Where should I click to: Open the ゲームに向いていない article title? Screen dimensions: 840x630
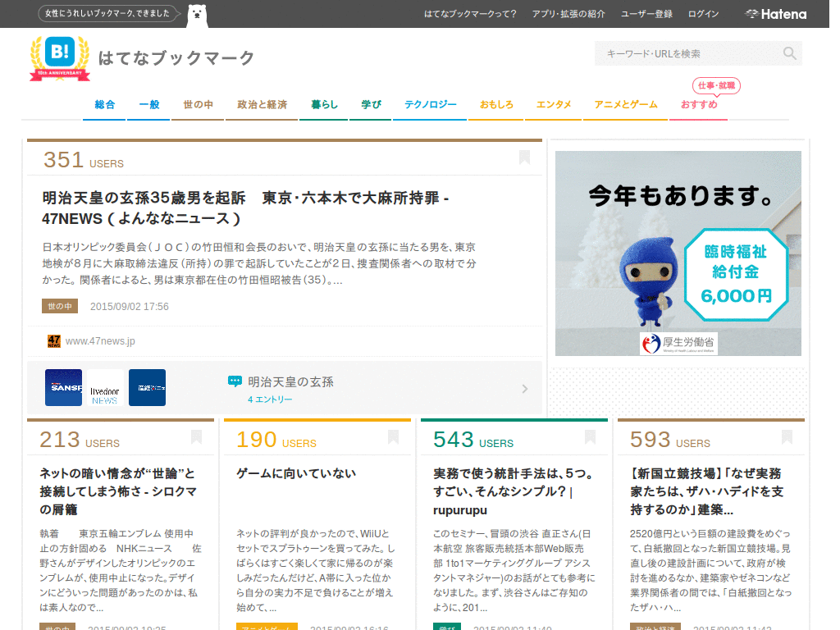point(296,473)
